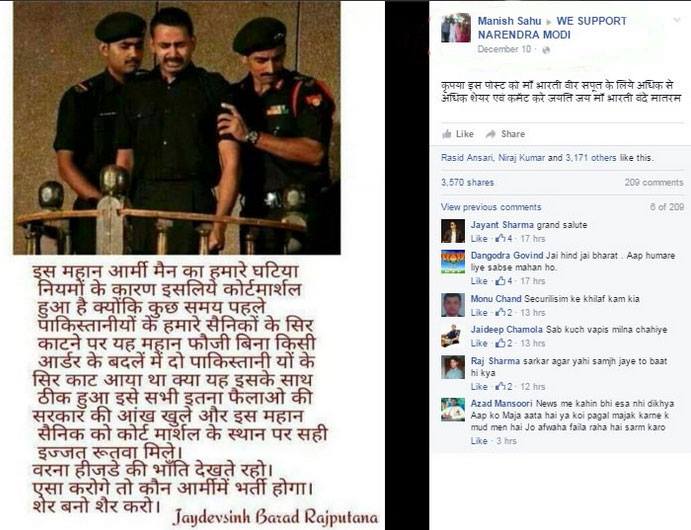The image size is (691, 530).
Task: Click thumbs-up count on Dangodra Govind comment
Action: (x=504, y=281)
